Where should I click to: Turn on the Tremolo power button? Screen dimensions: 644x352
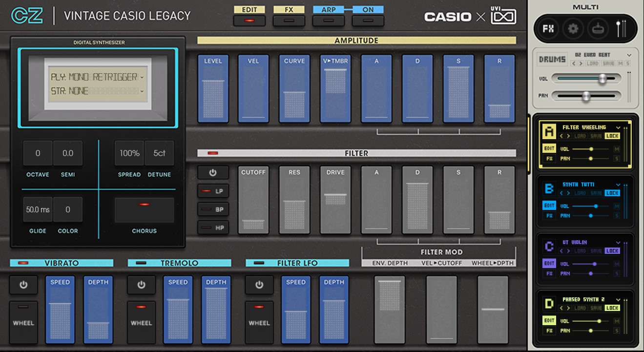(141, 285)
